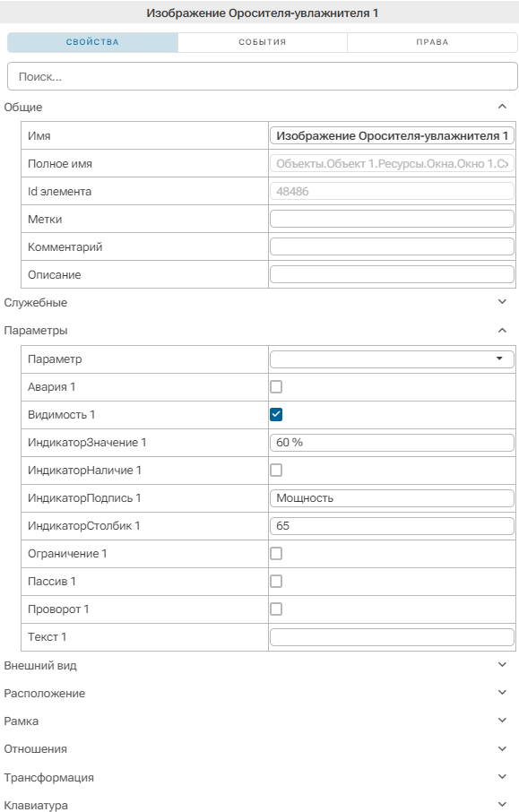This screenshot has width=519, height=812.
Task: Expand the Расположение section
Action: coord(501,693)
